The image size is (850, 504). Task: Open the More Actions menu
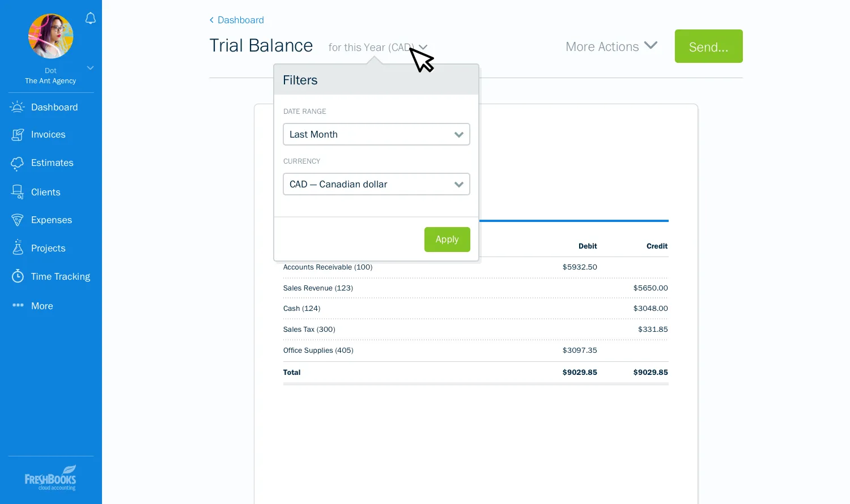click(x=611, y=46)
